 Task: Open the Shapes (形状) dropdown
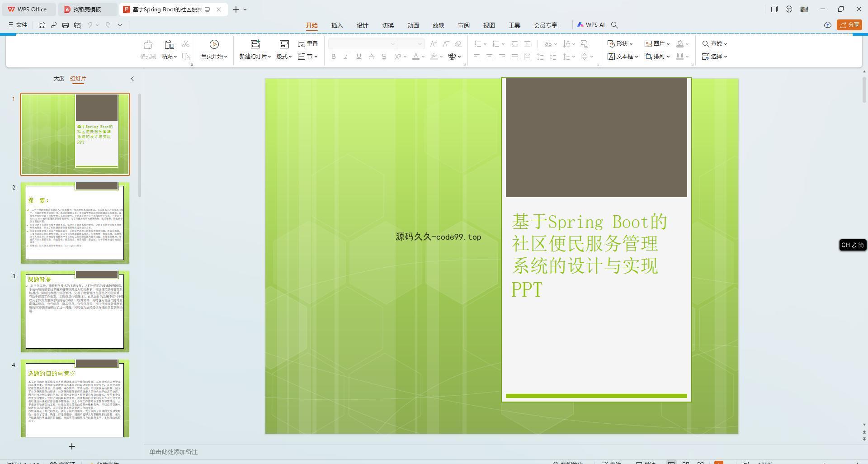tap(620, 44)
